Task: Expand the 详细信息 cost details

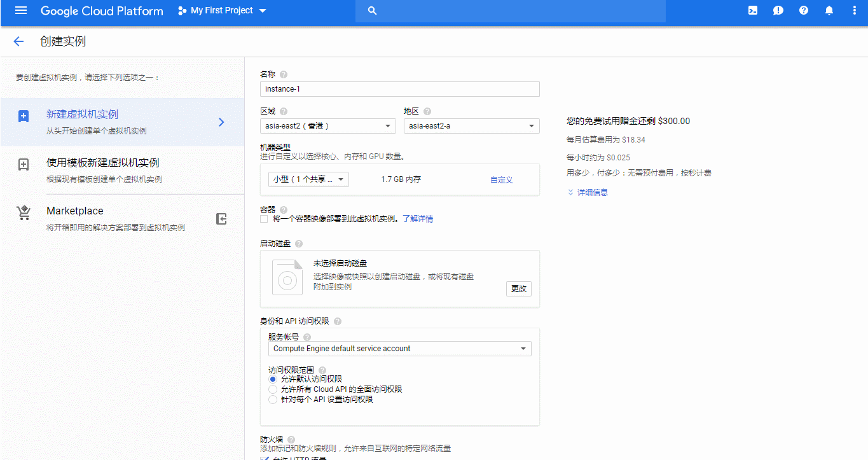Action: [588, 192]
